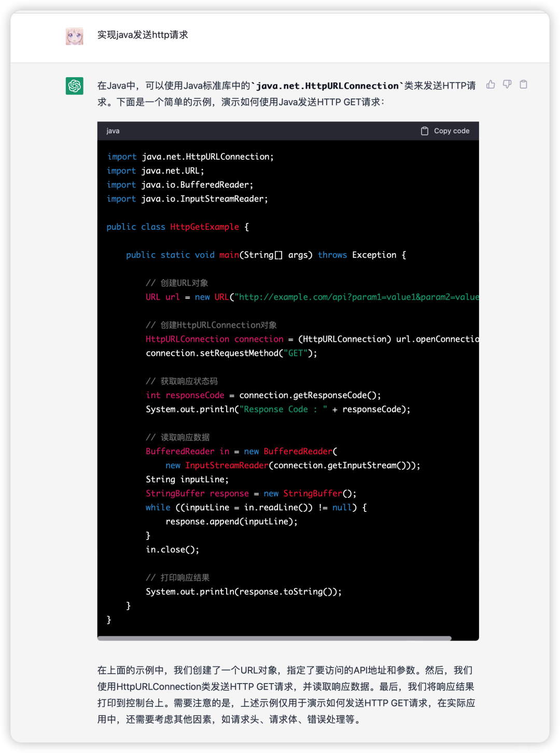The height and width of the screenshot is (753, 560).
Task: Copy the response using the clipboard icon
Action: (x=524, y=85)
